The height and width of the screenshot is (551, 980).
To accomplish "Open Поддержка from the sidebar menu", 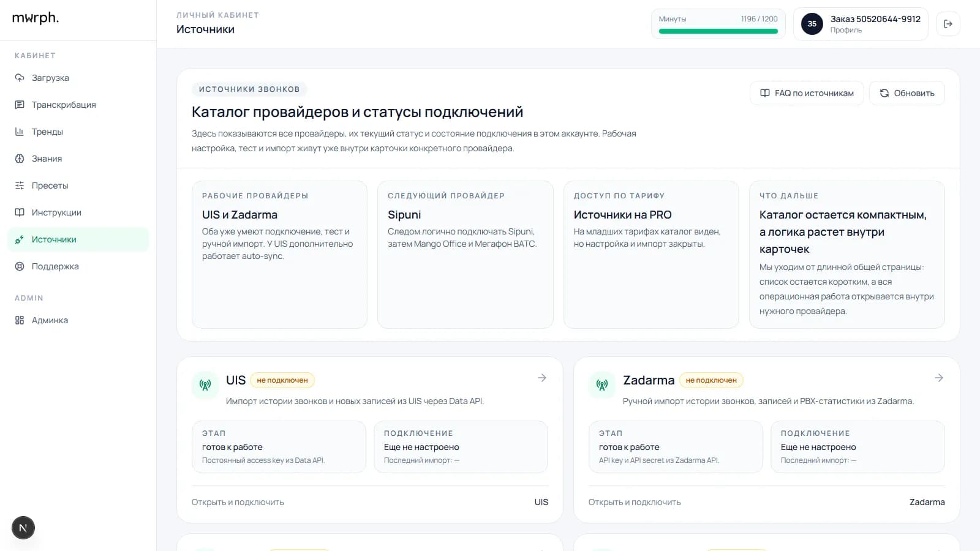I will 55,266.
